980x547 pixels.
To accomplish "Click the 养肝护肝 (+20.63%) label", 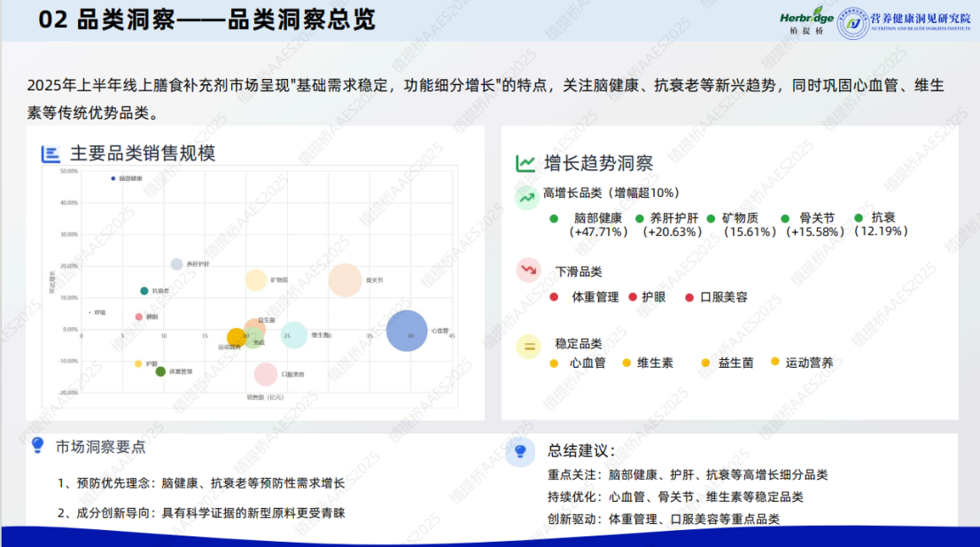I will click(673, 225).
